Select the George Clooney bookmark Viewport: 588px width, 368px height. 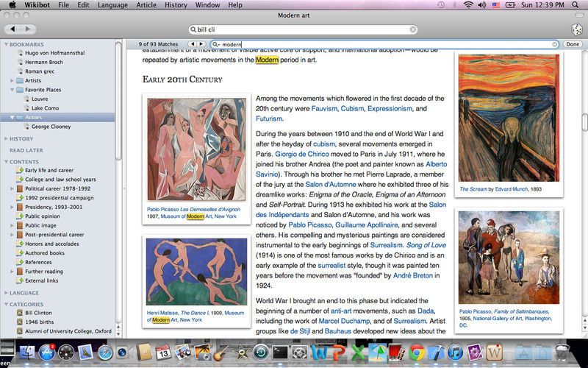[x=51, y=127]
